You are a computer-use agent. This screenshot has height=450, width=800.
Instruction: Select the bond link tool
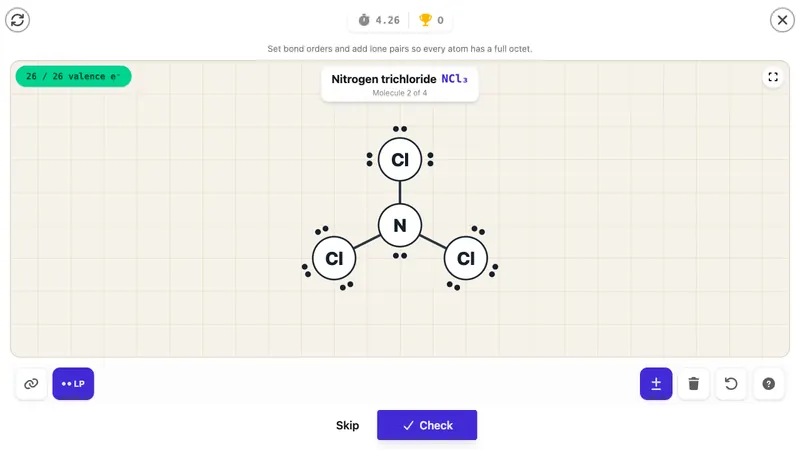point(31,384)
